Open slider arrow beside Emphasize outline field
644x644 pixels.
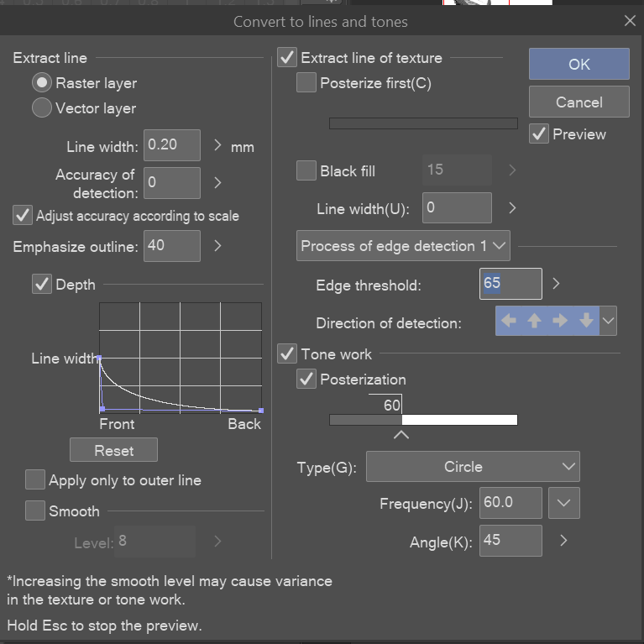pyautogui.click(x=218, y=246)
